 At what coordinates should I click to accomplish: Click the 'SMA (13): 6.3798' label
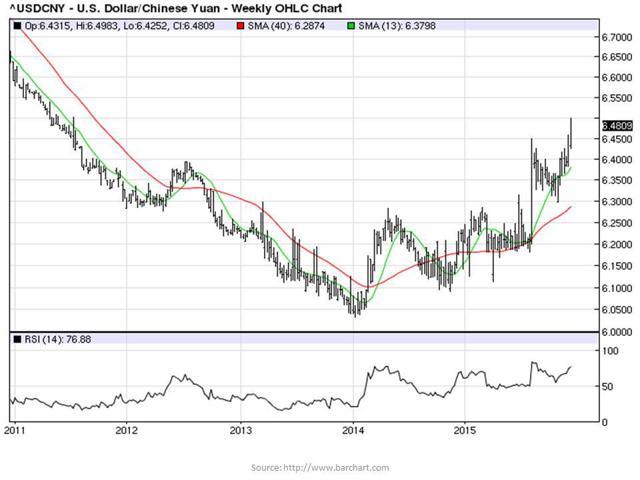point(397,26)
